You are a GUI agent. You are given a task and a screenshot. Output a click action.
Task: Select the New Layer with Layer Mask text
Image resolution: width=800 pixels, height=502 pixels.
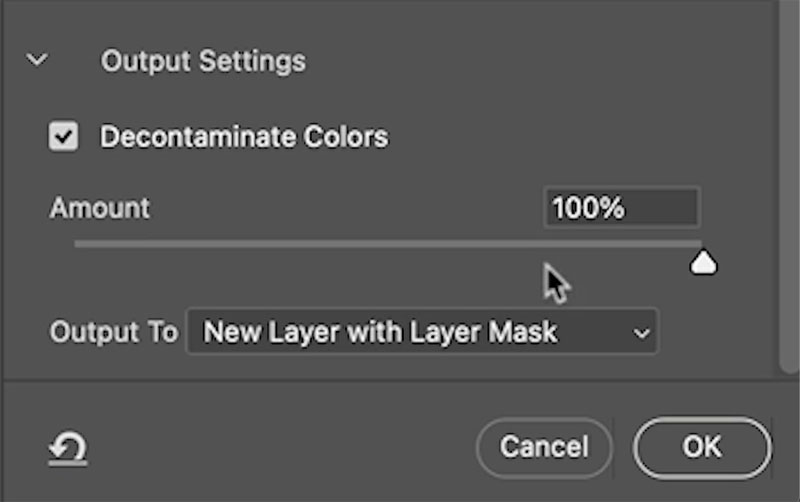[380, 332]
